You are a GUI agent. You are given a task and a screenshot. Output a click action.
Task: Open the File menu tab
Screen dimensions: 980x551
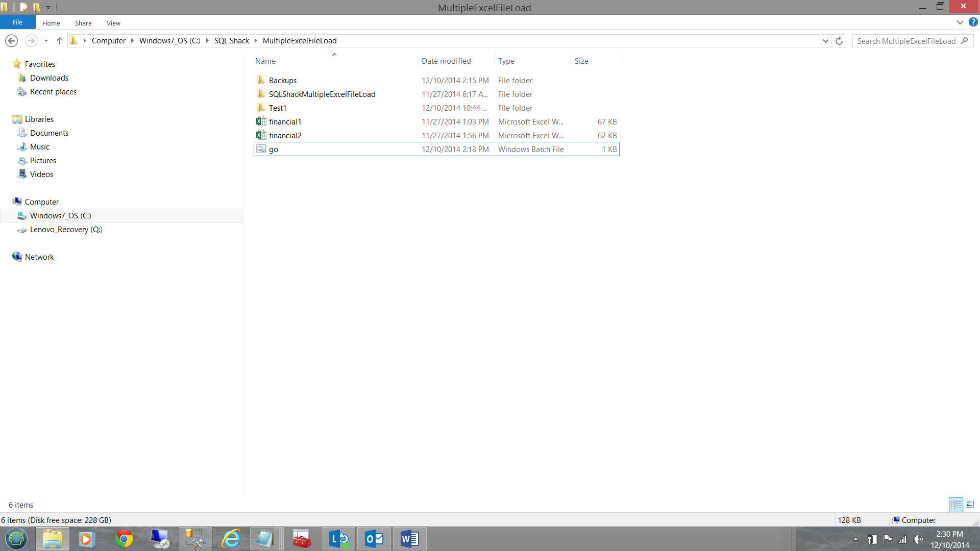(x=17, y=22)
